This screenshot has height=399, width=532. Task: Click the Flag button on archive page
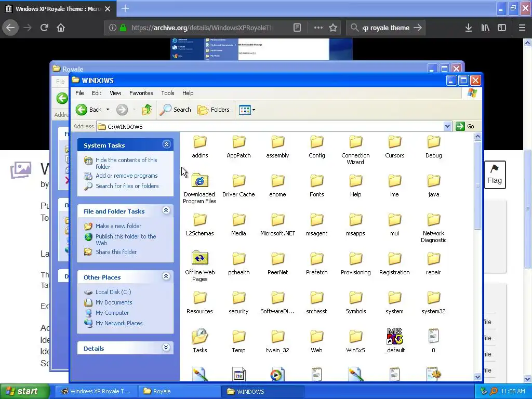[495, 175]
